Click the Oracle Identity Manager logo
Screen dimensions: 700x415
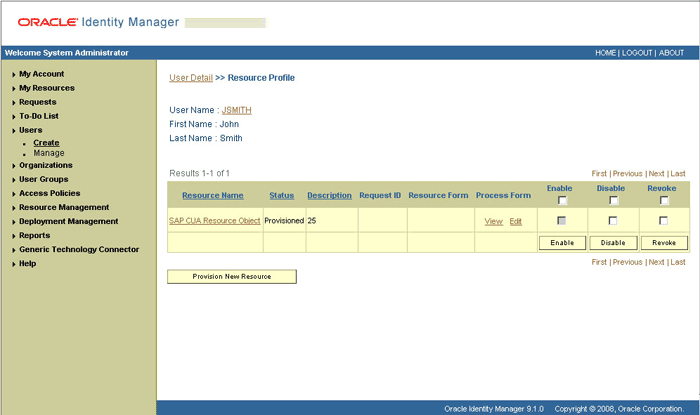click(98, 22)
